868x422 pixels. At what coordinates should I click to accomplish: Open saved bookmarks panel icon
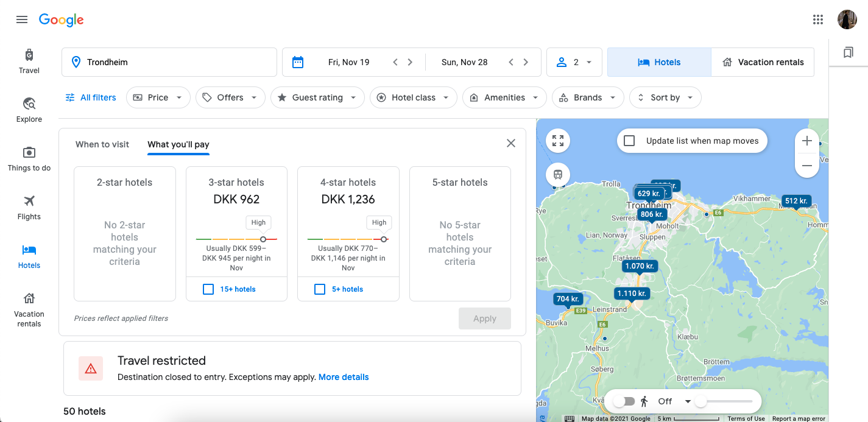(848, 53)
